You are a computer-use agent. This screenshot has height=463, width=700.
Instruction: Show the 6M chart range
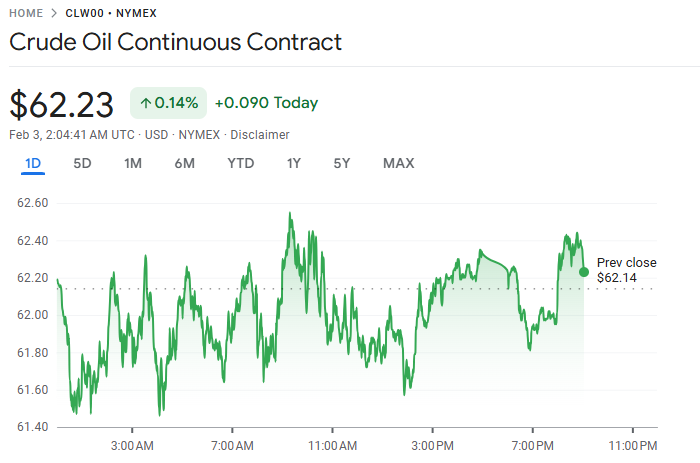pos(184,163)
